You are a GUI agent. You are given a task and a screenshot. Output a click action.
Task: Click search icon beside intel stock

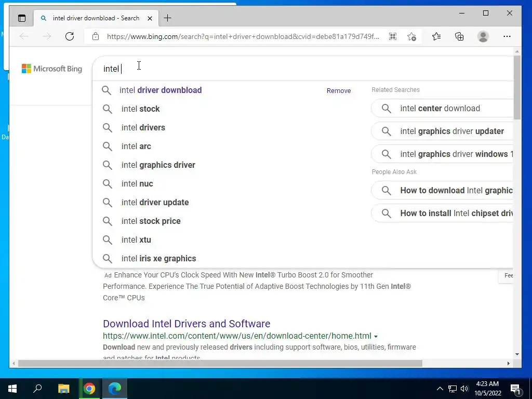[x=107, y=109]
